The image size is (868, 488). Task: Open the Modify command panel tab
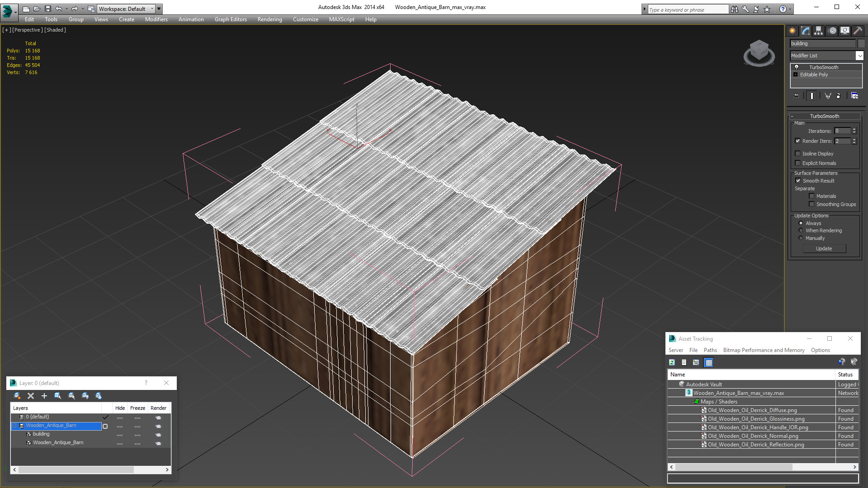coord(806,31)
